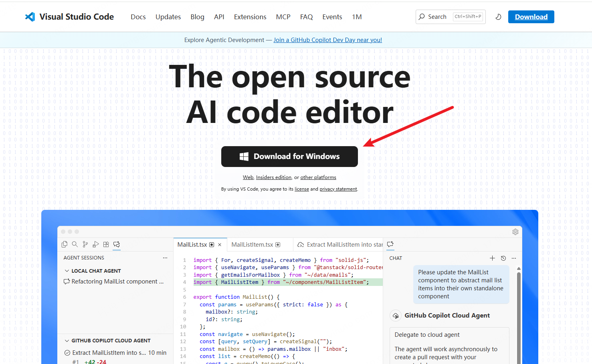Click the chat icon beside Refactoring MailList
The image size is (592, 364).
(67, 282)
